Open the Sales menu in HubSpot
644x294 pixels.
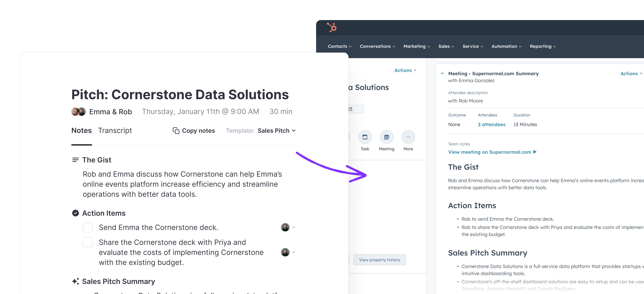coord(446,46)
